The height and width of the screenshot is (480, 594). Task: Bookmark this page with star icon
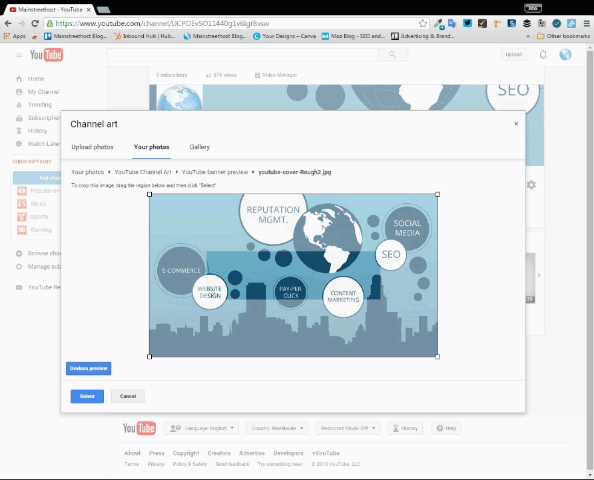point(423,23)
